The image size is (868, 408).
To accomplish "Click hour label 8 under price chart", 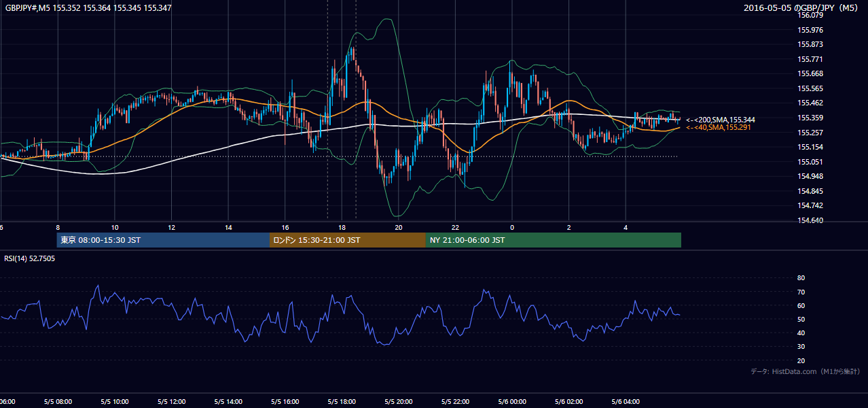I will 58,227.
